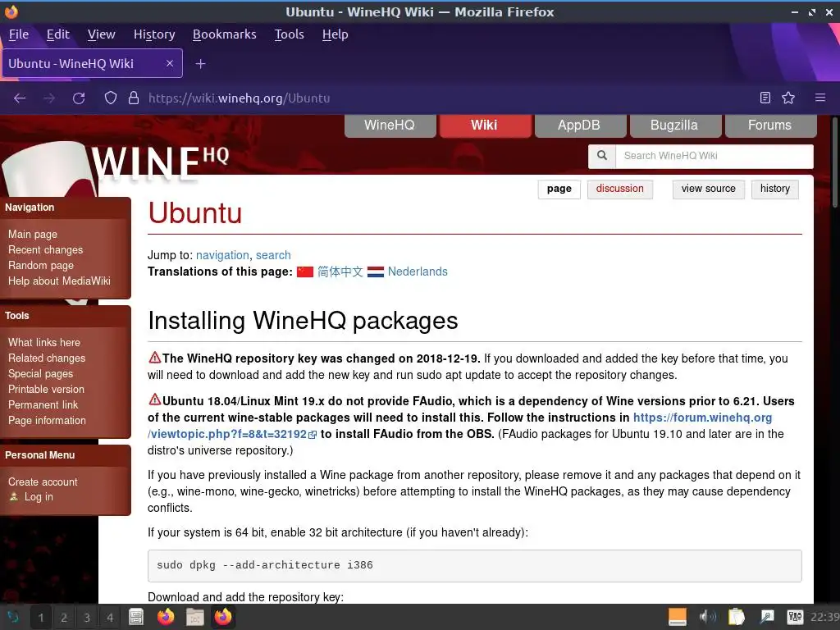Open the keyboard layout tray icon
This screenshot has height=630, width=840.
click(x=795, y=617)
